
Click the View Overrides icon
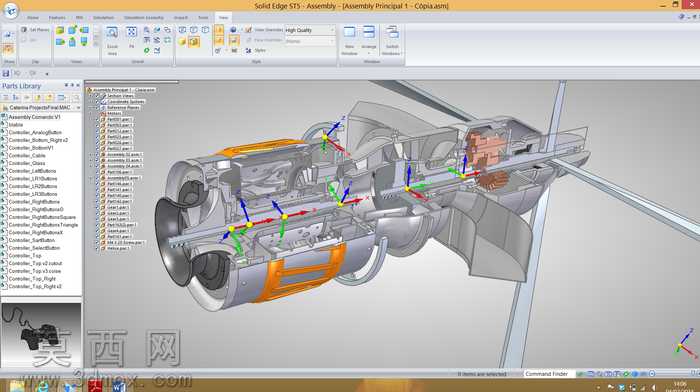click(x=249, y=29)
